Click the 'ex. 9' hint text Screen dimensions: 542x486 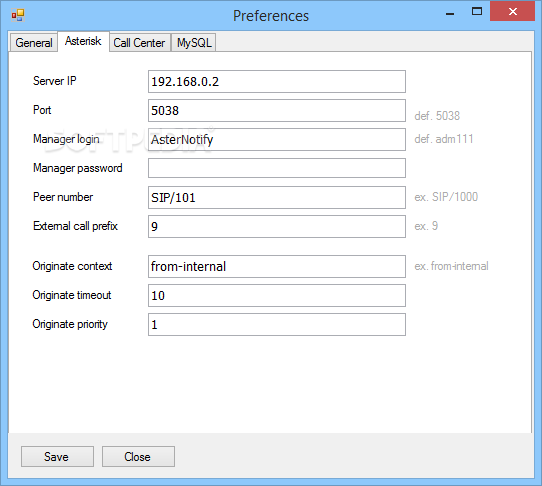pyautogui.click(x=426, y=226)
